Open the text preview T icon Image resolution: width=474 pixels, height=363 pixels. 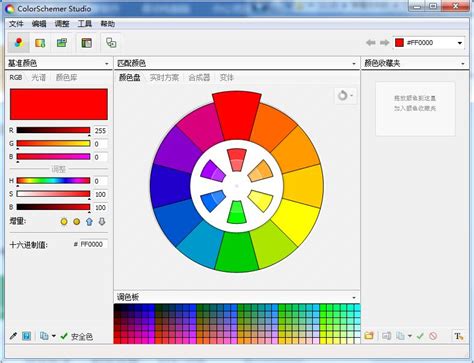pyautogui.click(x=459, y=336)
